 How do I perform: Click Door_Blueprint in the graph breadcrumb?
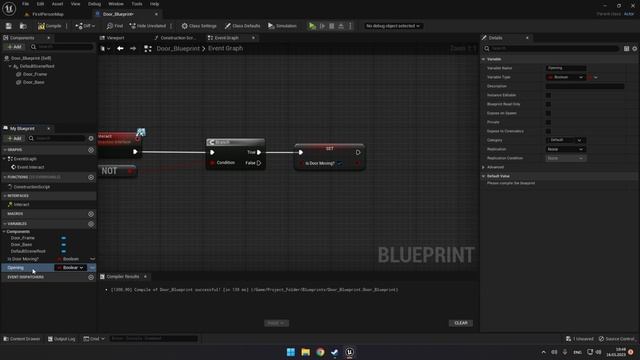(178, 48)
